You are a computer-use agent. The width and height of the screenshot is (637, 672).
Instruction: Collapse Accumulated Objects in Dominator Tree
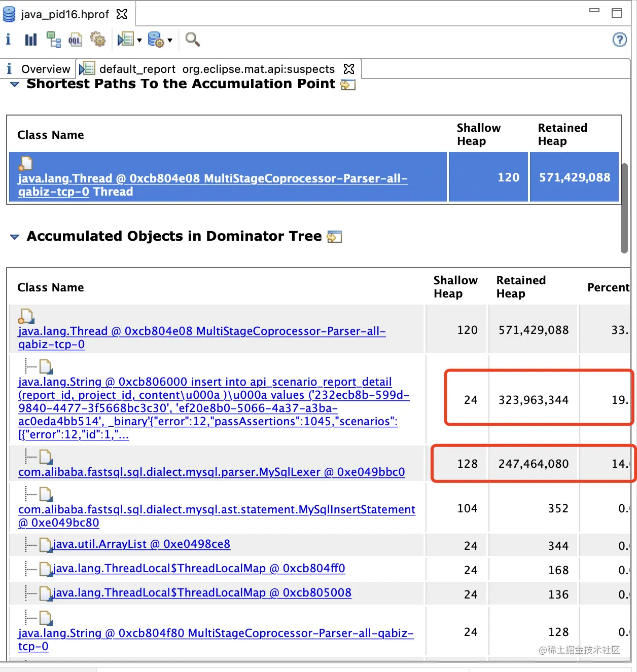[x=15, y=237]
